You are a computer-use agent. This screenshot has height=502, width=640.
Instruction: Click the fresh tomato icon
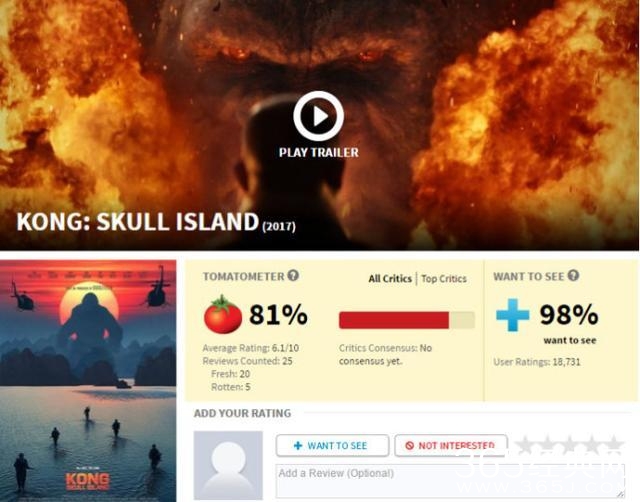[222, 314]
